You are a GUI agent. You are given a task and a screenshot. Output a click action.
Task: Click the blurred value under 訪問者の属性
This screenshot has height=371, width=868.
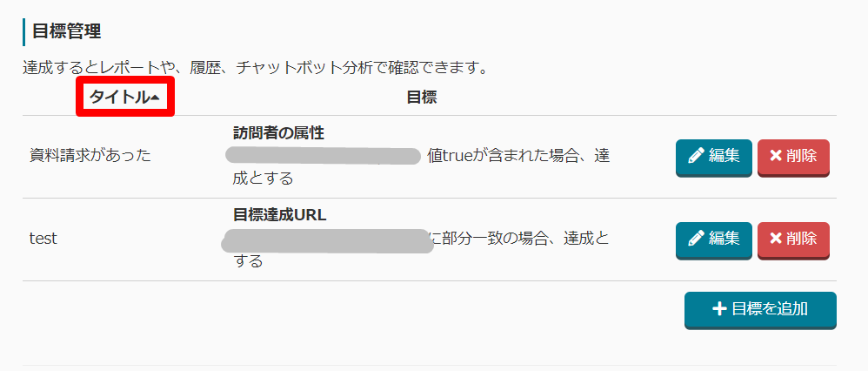point(323,157)
